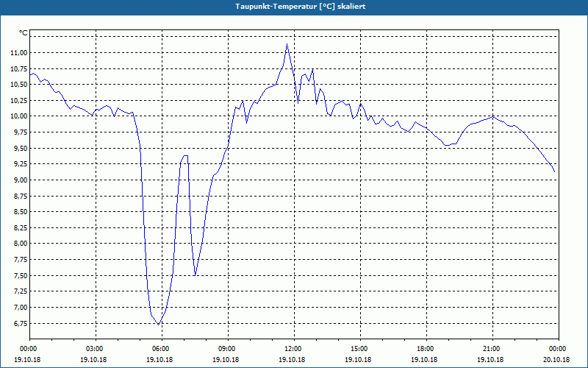Select the 8,50 y-axis label
Screen dimensions: 588x368
click(21, 212)
